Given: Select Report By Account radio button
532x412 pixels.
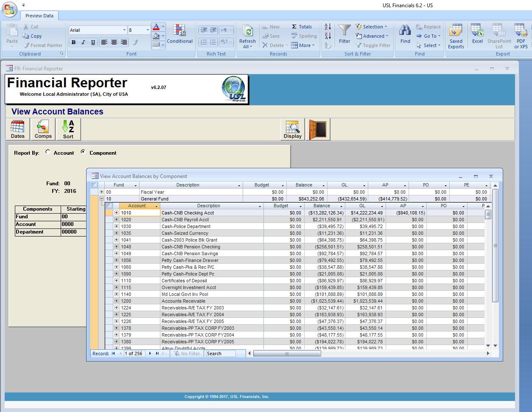Looking at the screenshot, I should (48, 152).
